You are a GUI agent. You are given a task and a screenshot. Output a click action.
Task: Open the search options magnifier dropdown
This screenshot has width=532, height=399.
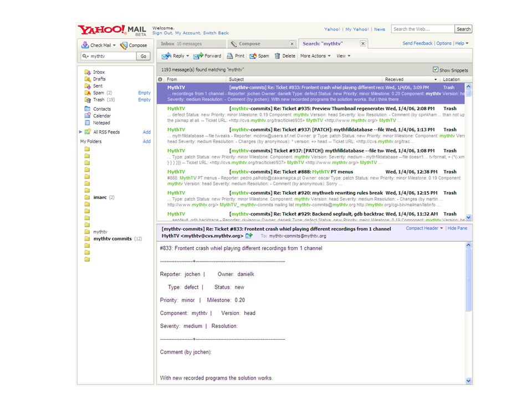[x=85, y=56]
